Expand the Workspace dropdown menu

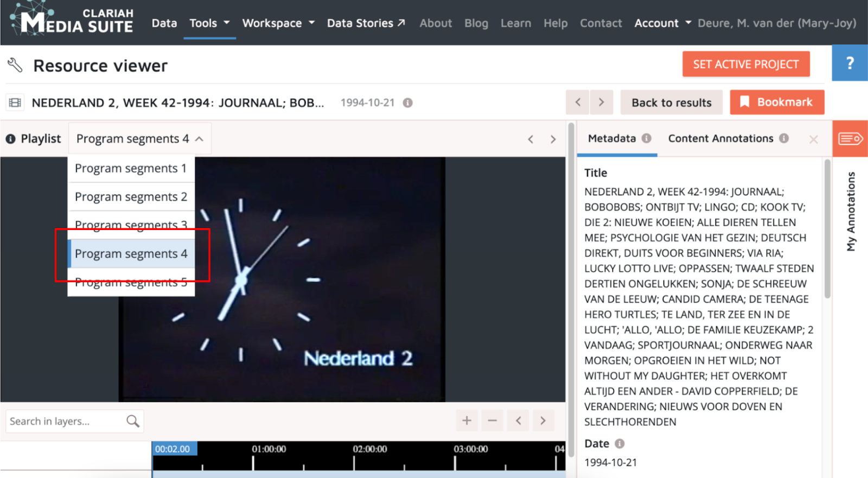(x=278, y=23)
